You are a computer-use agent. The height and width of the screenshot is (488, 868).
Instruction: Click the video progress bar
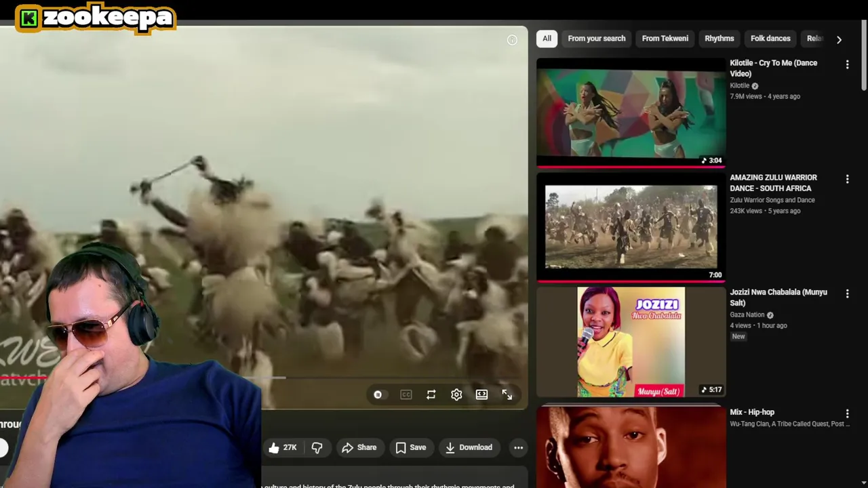(264, 378)
